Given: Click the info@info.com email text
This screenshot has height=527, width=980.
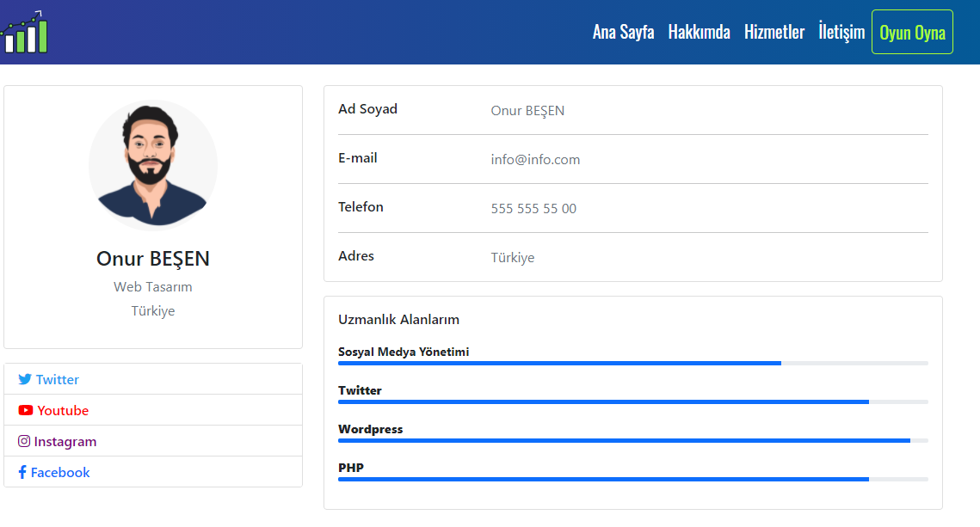Looking at the screenshot, I should pyautogui.click(x=535, y=159).
